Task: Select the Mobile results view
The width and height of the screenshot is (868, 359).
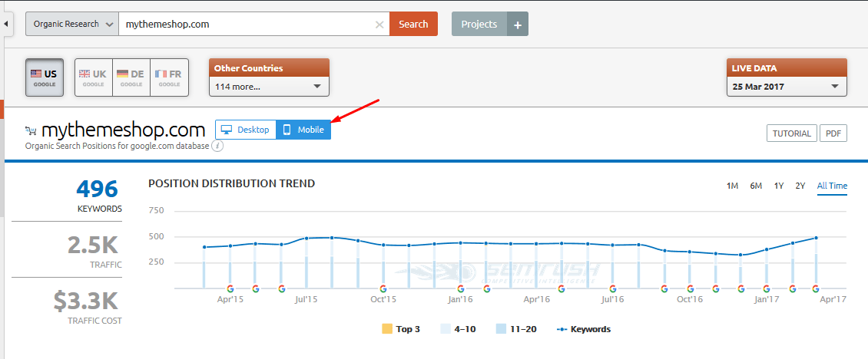Action: pos(303,130)
